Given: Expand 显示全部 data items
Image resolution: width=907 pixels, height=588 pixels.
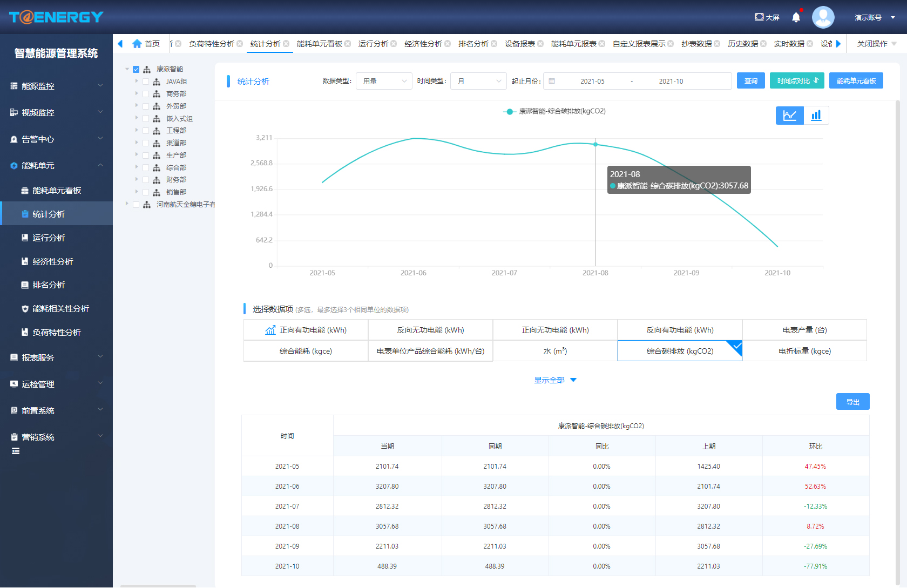Looking at the screenshot, I should [x=555, y=380].
